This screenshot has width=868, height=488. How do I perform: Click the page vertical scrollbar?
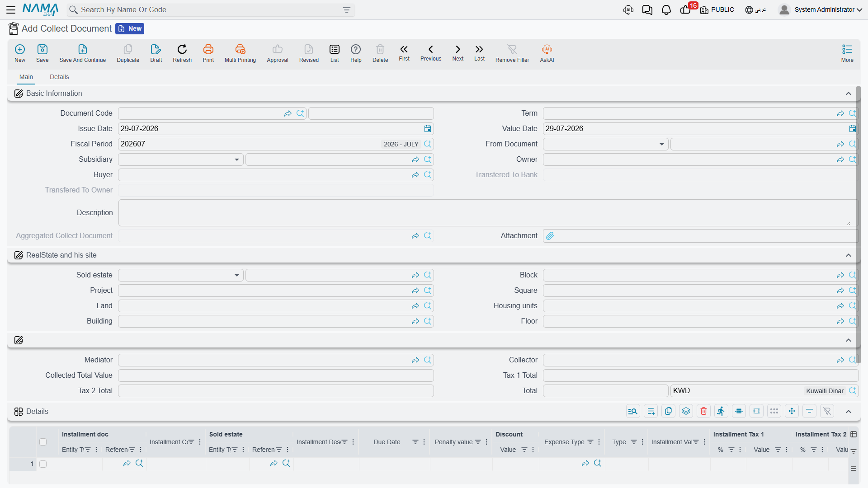tap(858, 226)
